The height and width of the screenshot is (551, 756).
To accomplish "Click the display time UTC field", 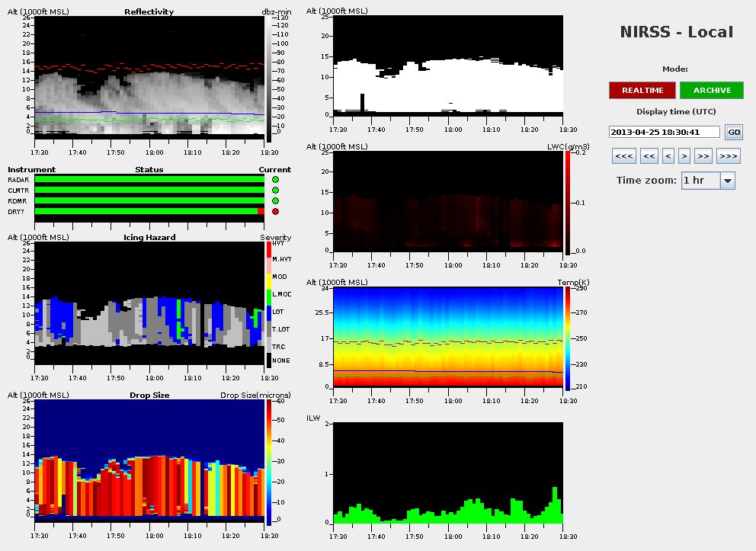I will 665,132.
